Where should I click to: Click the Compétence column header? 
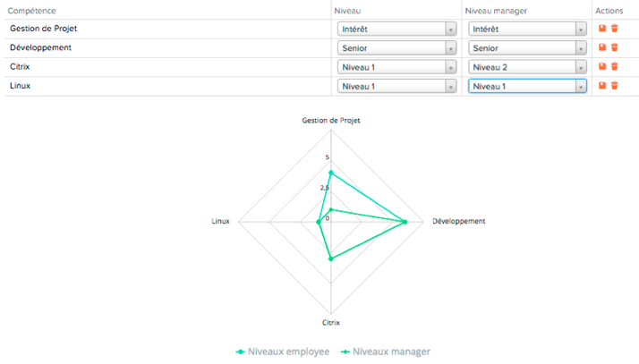[x=32, y=11]
